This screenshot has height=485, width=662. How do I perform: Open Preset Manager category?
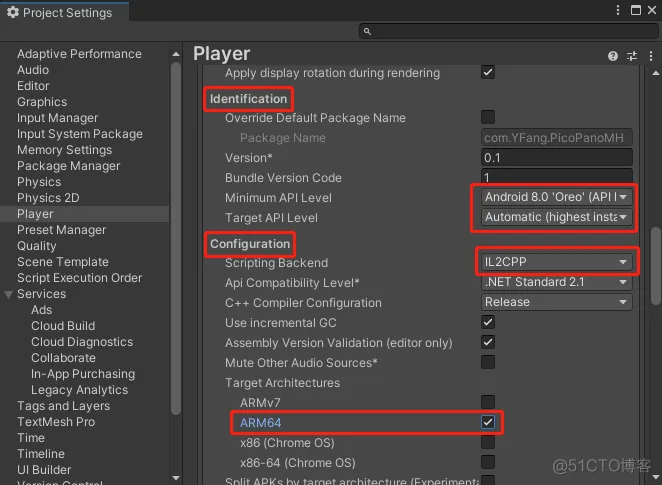(61, 230)
